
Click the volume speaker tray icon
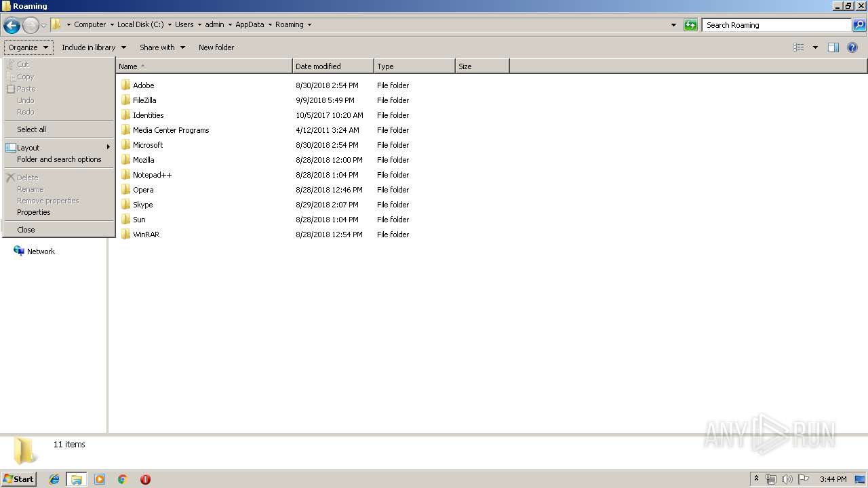tap(787, 479)
